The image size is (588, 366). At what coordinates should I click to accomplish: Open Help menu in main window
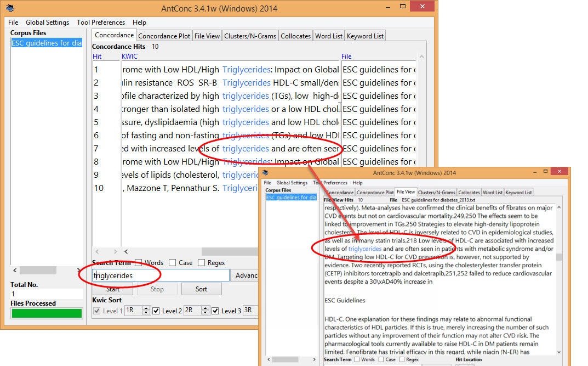click(139, 22)
